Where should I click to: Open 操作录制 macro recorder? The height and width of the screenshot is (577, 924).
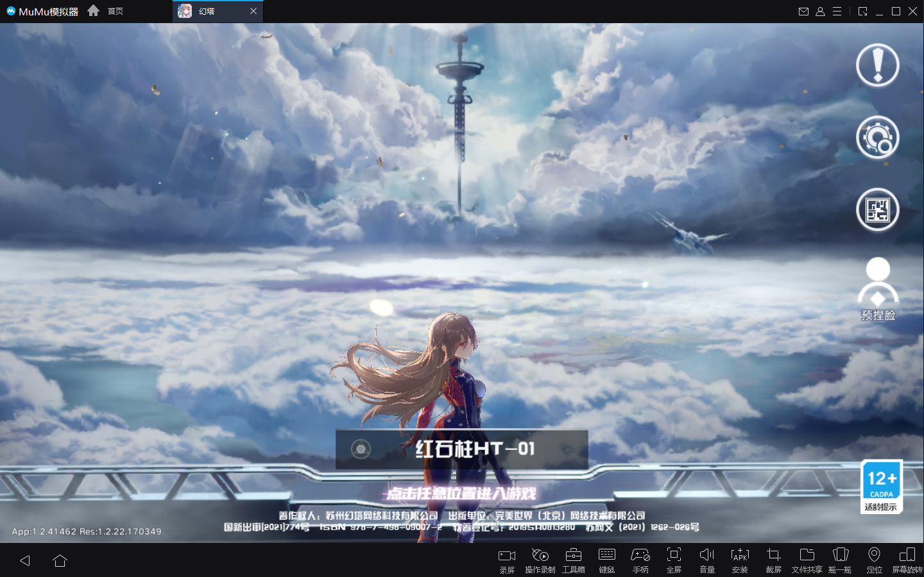[540, 560]
